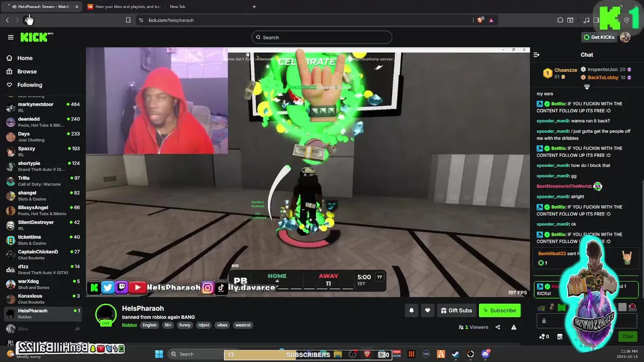Open the Roblox category link
Screen dimensions: 644x362
coord(129,325)
